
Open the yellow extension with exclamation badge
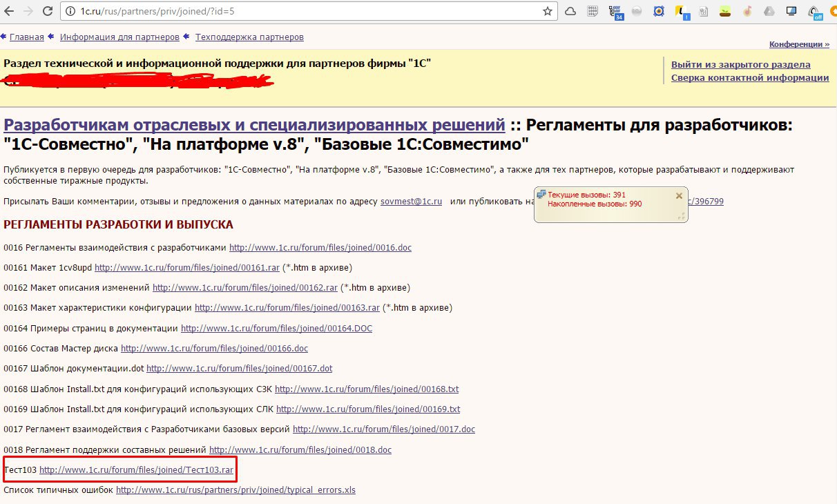tap(682, 12)
